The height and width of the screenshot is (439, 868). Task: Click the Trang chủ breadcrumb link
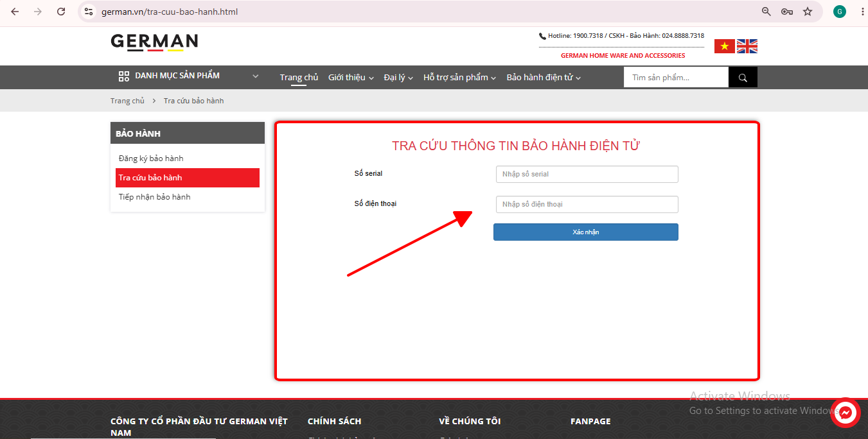127,101
